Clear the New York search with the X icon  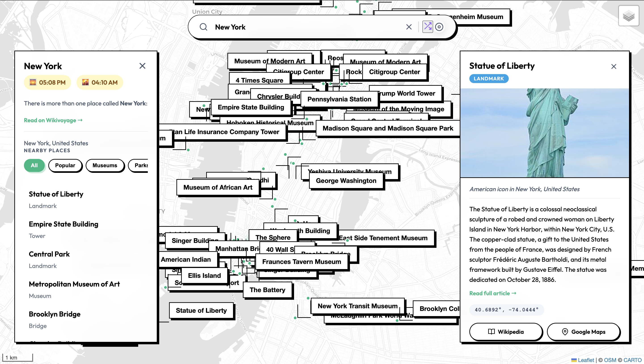click(409, 27)
